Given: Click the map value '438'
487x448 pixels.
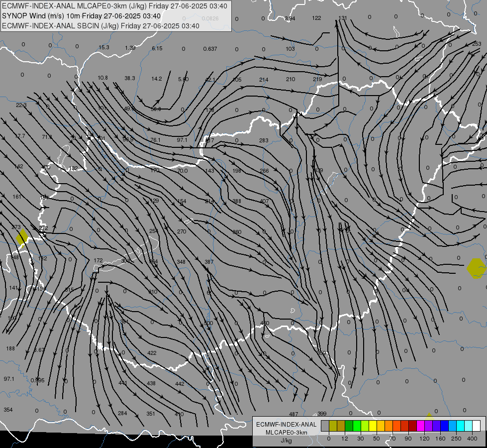Looking at the screenshot, I should 151,383.
